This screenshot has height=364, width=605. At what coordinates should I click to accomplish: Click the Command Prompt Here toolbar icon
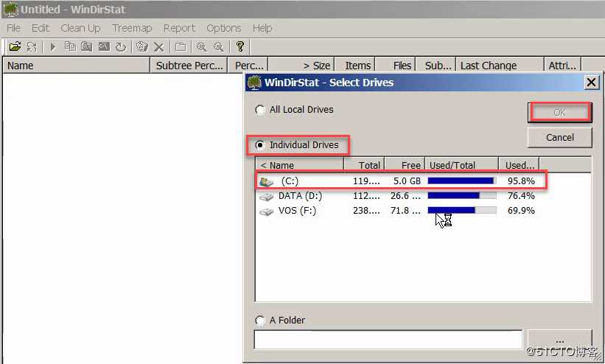104,46
